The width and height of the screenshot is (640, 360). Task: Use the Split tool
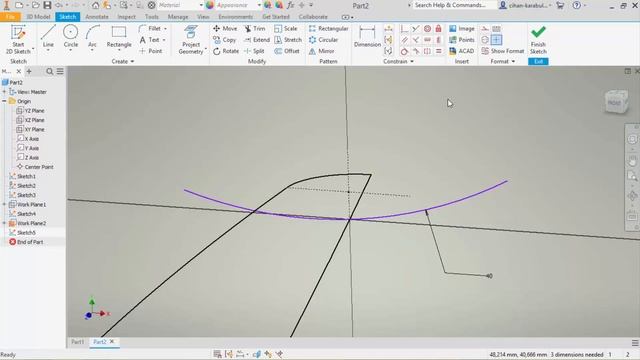[254, 51]
